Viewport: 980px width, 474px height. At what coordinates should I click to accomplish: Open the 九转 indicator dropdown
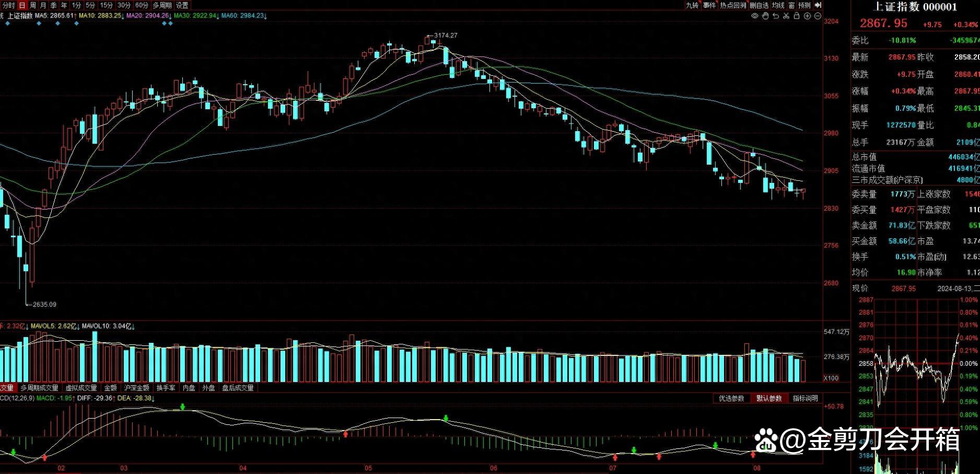[x=692, y=5]
